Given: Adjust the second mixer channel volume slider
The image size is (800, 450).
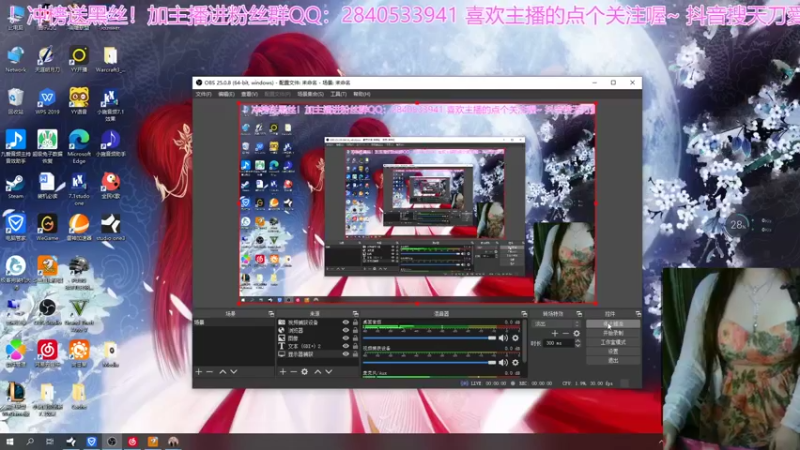Looking at the screenshot, I should (429, 362).
